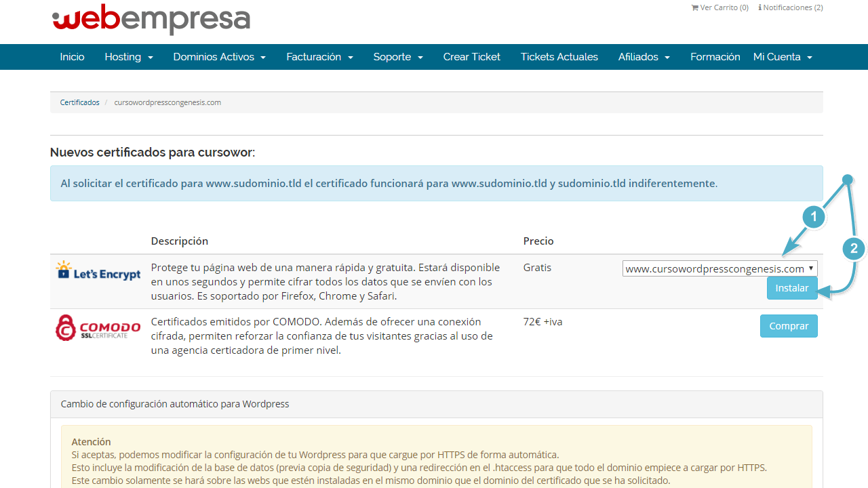This screenshot has height=488, width=868.
Task: Go to Inicio in the navigation bar
Action: (x=72, y=57)
